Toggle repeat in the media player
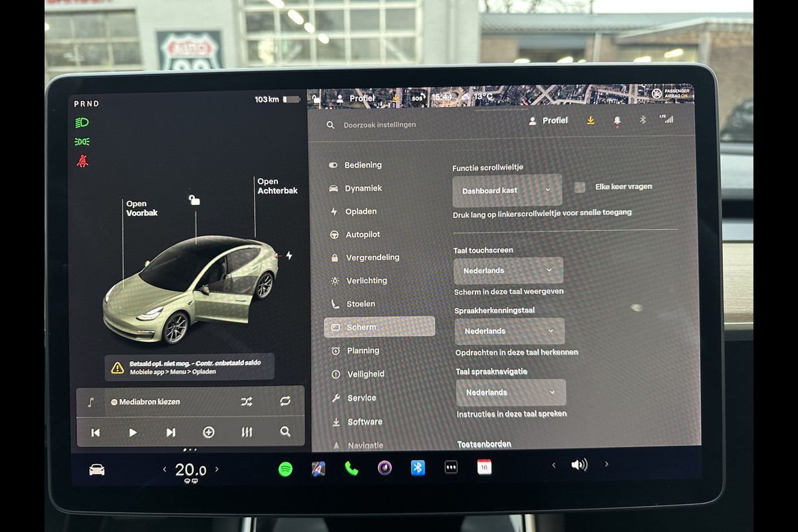This screenshot has height=532, width=798. click(x=285, y=401)
